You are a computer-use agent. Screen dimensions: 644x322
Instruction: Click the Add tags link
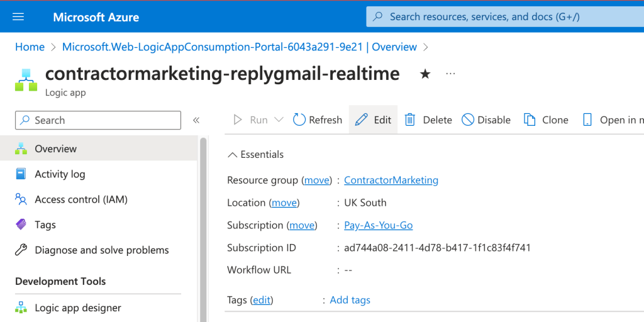click(350, 300)
